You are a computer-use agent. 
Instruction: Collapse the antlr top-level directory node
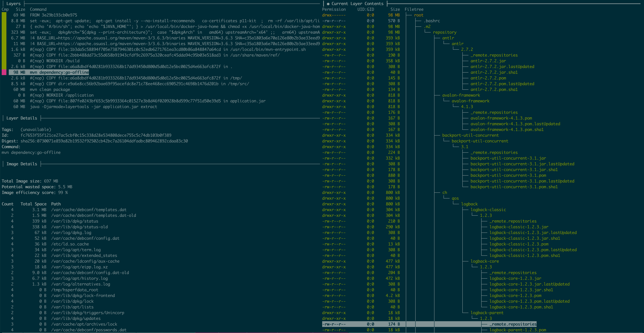[x=448, y=38]
